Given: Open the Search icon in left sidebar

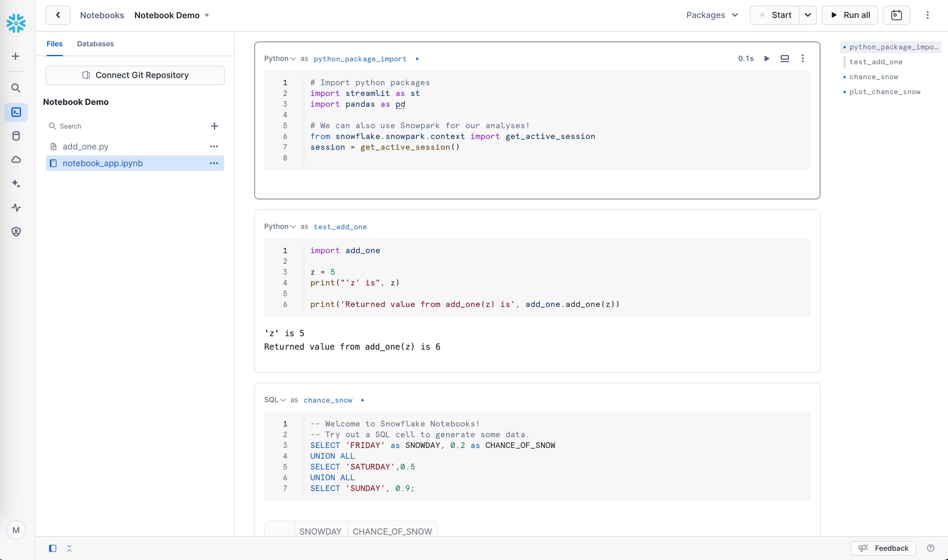Looking at the screenshot, I should [16, 88].
